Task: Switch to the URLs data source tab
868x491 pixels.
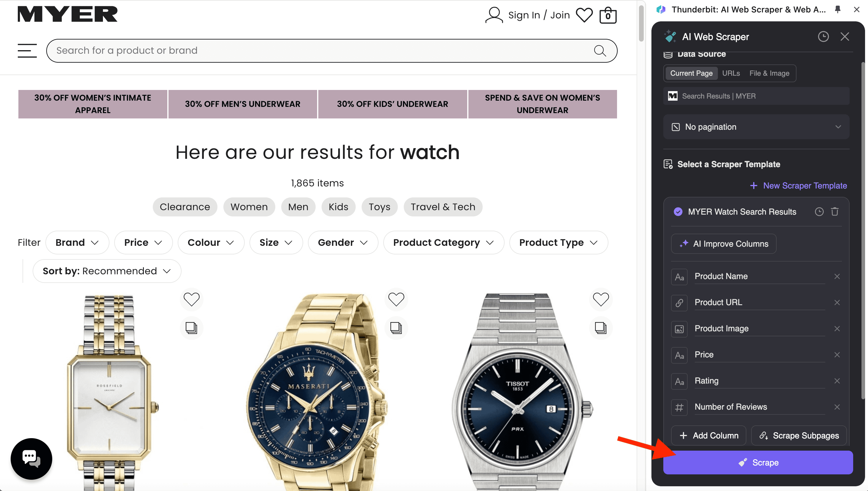Action: pos(731,73)
